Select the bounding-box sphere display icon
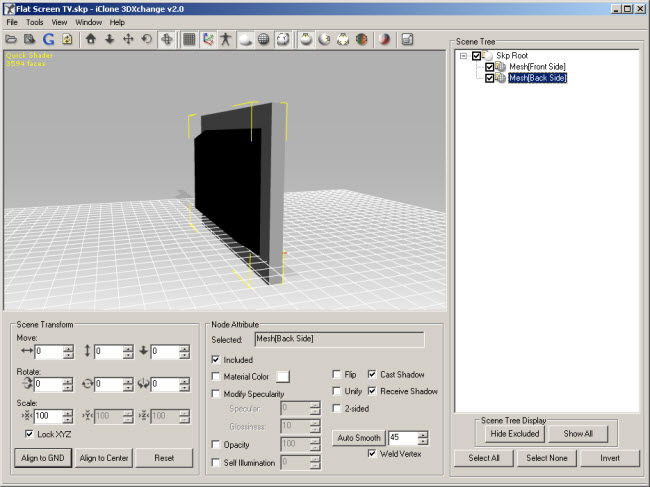 coord(283,39)
